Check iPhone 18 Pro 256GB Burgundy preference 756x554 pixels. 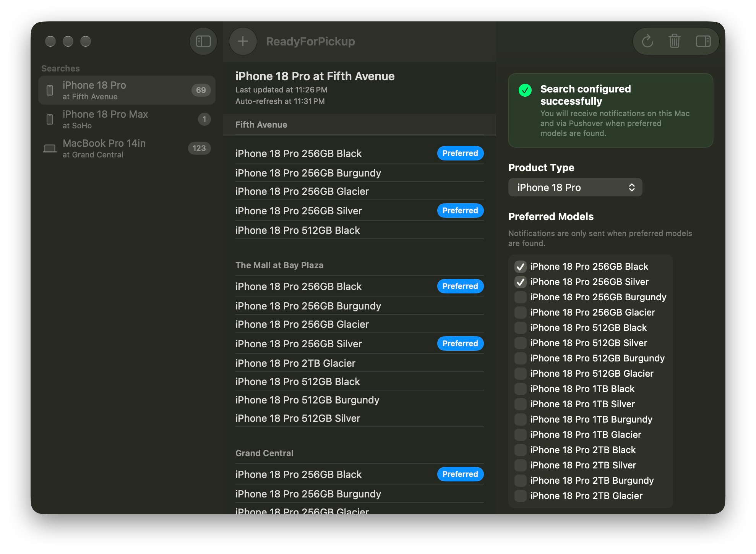520,297
